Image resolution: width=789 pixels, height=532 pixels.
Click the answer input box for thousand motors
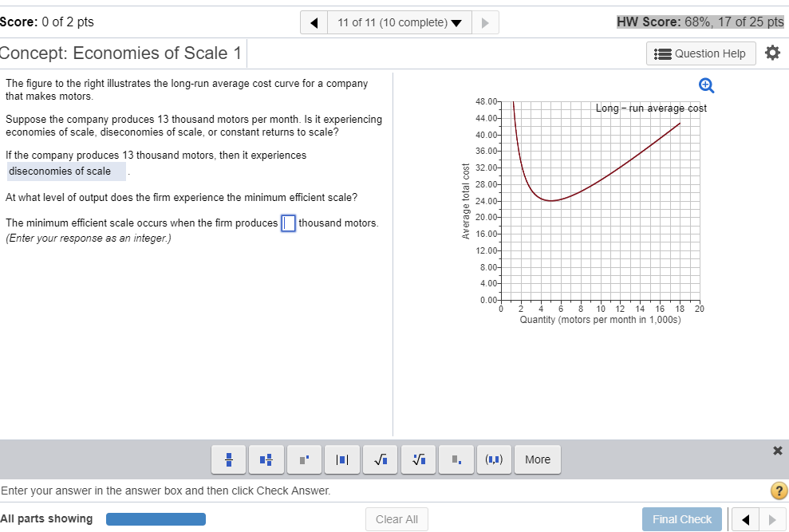[x=288, y=223]
